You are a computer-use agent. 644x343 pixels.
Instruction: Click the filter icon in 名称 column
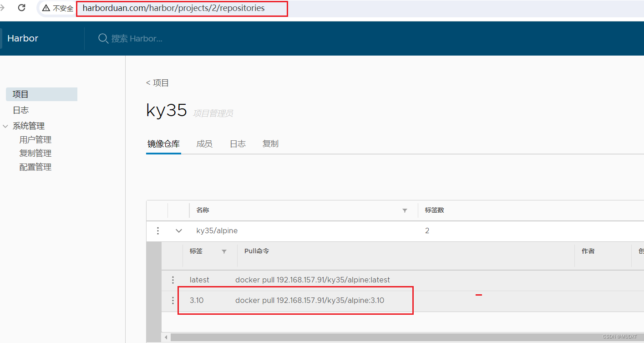(x=405, y=210)
